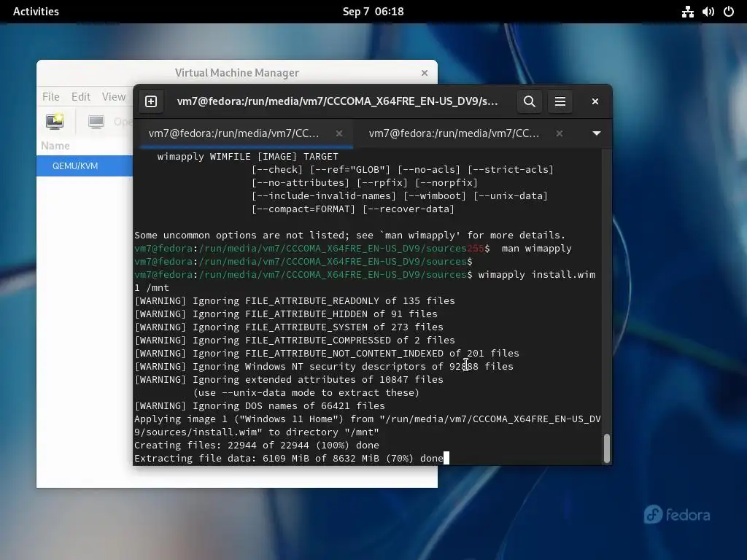Click the network status icon in top bar
The height and width of the screenshot is (560, 747).
click(687, 12)
